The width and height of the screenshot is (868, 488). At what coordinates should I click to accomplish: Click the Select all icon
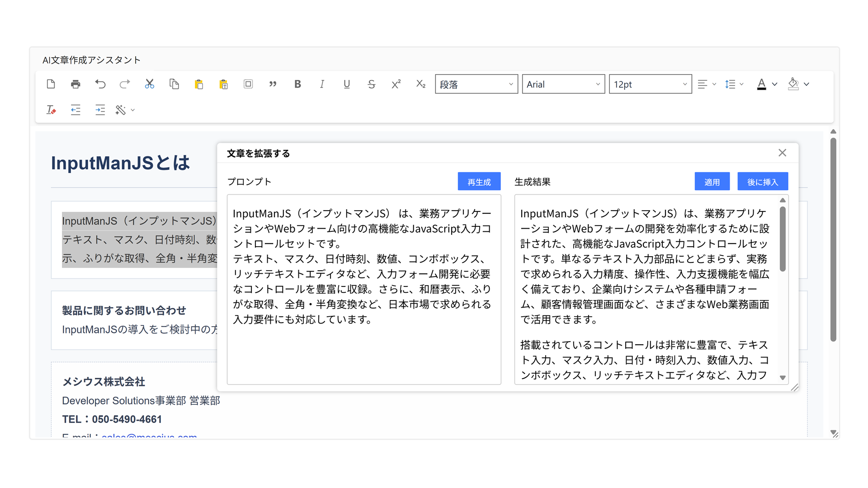point(248,84)
